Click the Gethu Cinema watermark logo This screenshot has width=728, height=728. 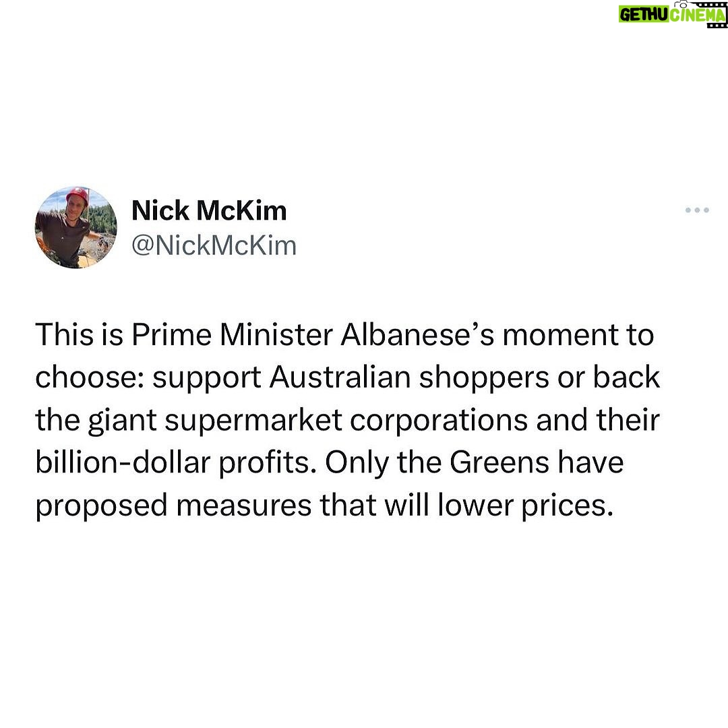pyautogui.click(x=672, y=14)
